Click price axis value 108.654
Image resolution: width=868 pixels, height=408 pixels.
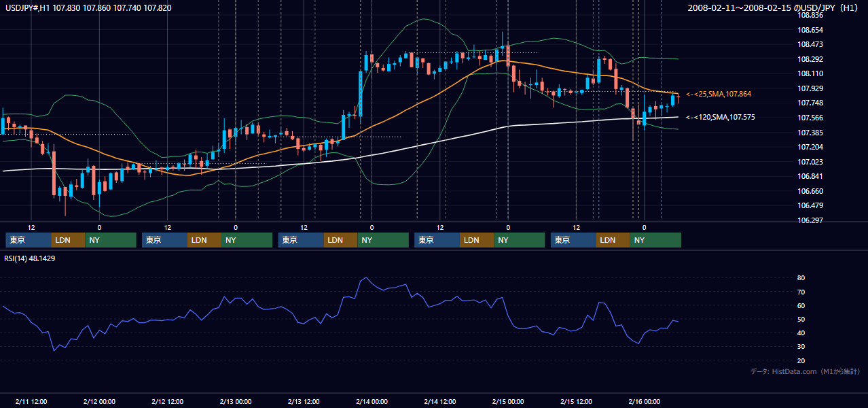click(x=811, y=30)
